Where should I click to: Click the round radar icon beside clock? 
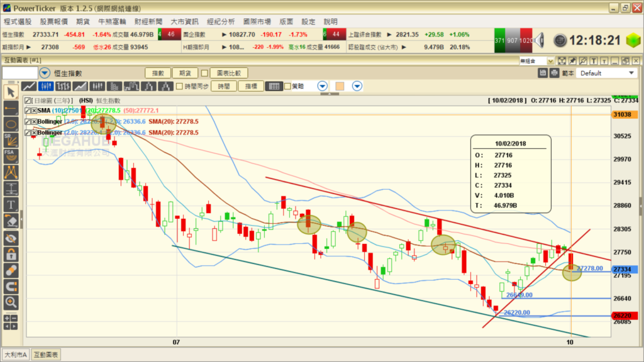coord(560,40)
